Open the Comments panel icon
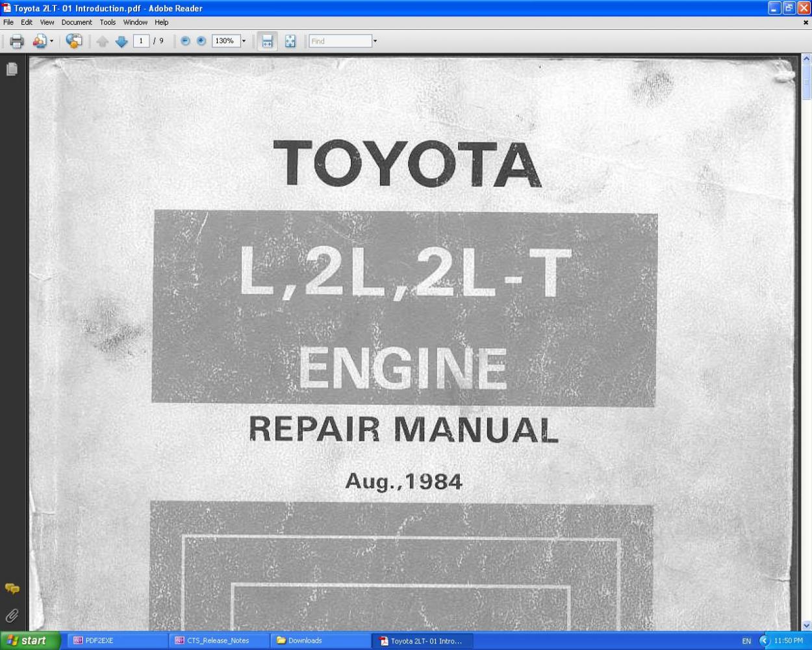 (12, 589)
